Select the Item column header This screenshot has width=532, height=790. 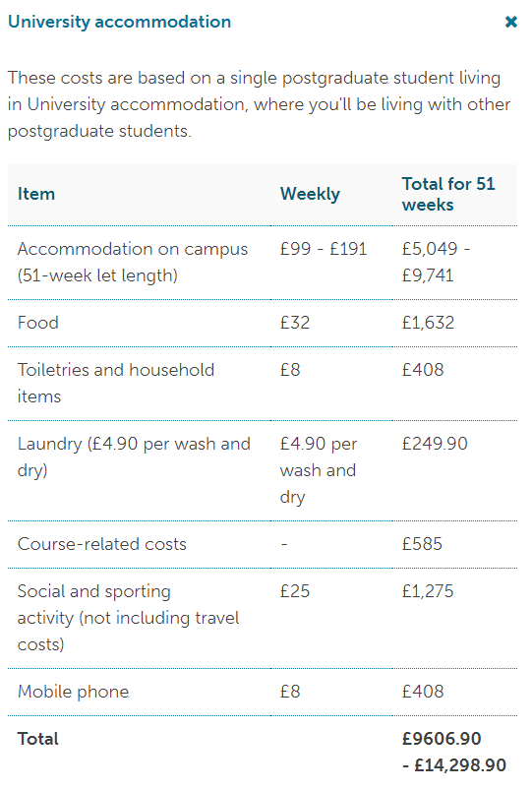(x=36, y=194)
